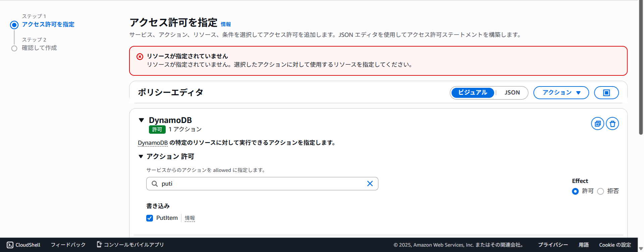This screenshot has width=644, height=252.
Task: Select the 許可 Effect radio button
Action: (575, 191)
